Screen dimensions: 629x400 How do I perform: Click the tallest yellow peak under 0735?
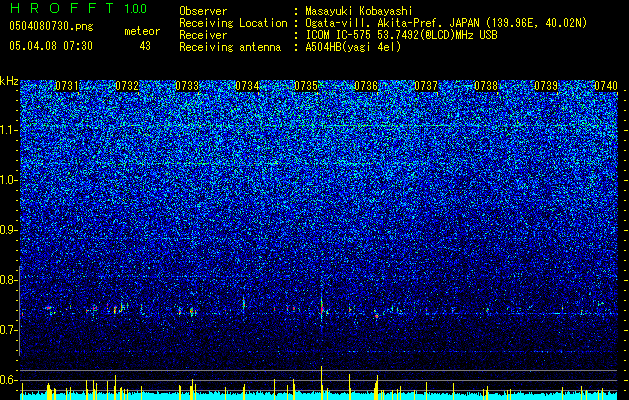pos(321,383)
